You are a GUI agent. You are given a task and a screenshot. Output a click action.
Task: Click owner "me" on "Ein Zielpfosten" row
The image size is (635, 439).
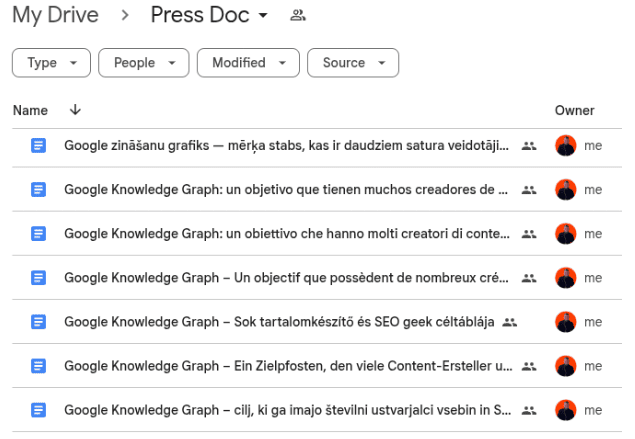[x=593, y=367]
